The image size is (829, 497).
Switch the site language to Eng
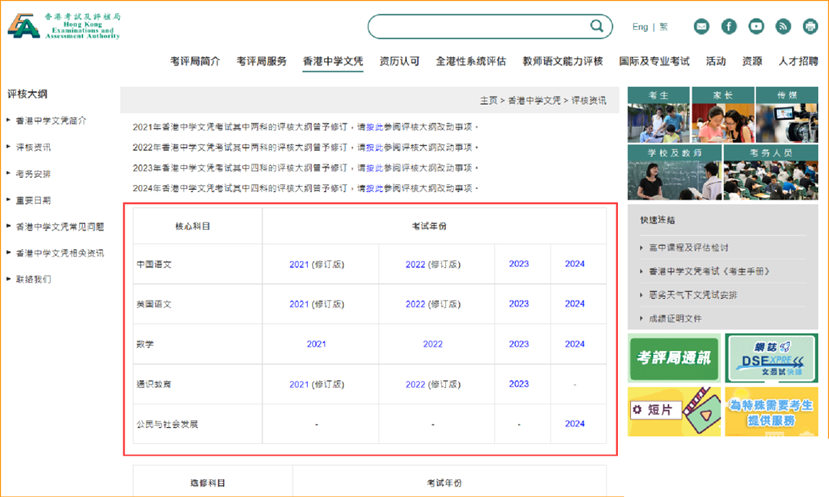pos(640,27)
